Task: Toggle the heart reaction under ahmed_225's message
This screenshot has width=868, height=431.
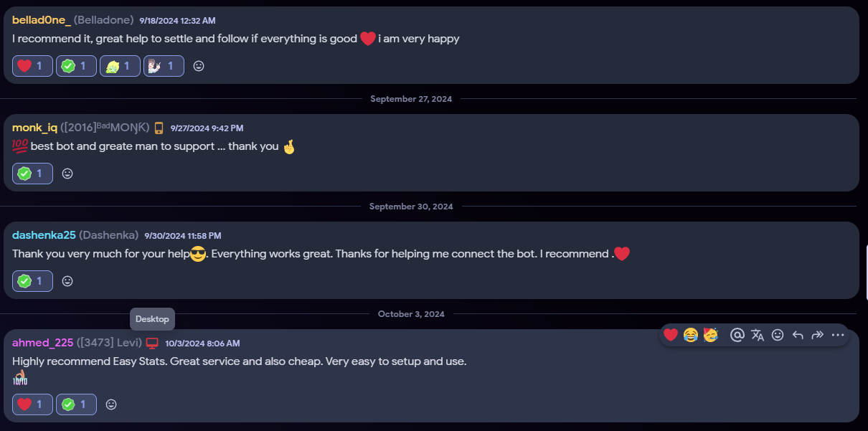Action: point(32,404)
